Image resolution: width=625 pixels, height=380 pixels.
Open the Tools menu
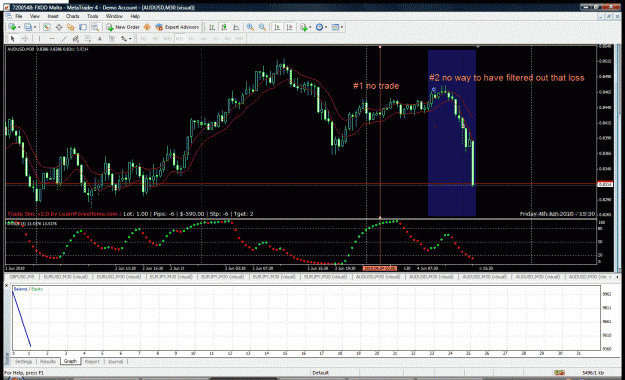pos(92,16)
